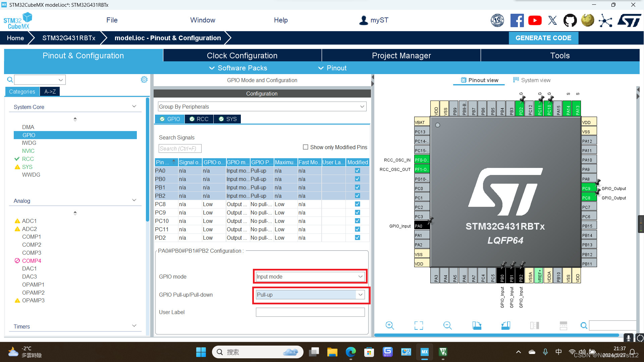Open the X (Twitter) icon link
The width and height of the screenshot is (644, 362).
pos(552,20)
